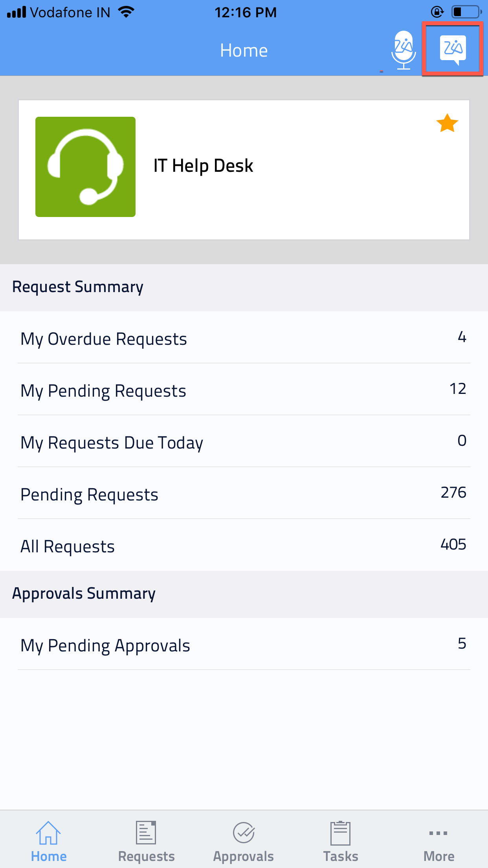This screenshot has width=488, height=868.
Task: Tap the green headset help desk icon
Action: (85, 167)
